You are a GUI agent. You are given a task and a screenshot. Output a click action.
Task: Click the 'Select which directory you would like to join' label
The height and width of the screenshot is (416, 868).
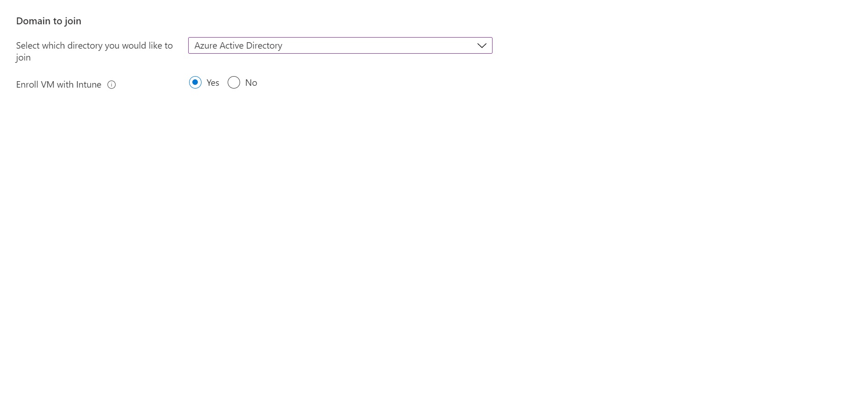point(94,51)
